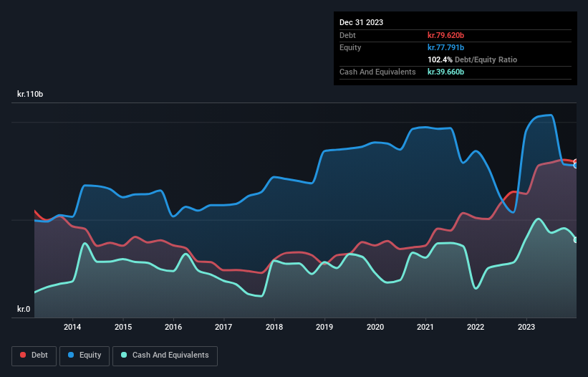Toggle Cash And Equivalents legend button

pos(165,355)
